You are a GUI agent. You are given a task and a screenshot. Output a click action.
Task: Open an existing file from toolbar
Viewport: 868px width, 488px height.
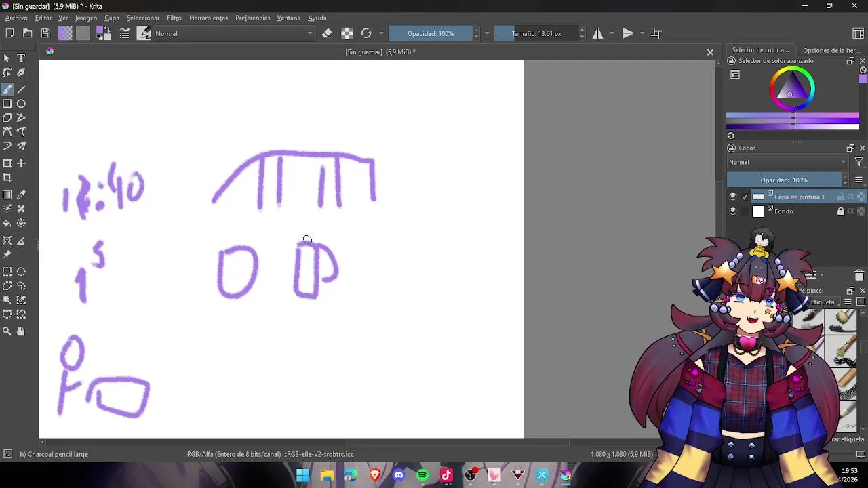pyautogui.click(x=28, y=33)
